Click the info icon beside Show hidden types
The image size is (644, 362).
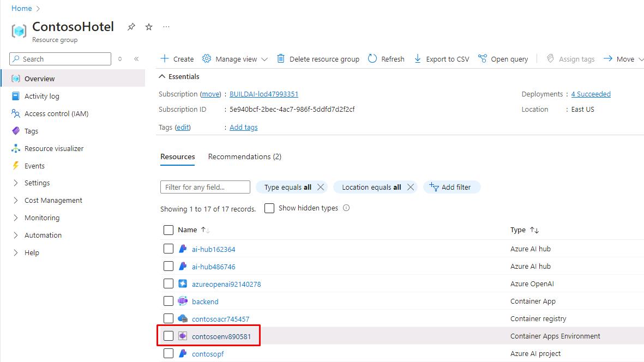point(346,208)
